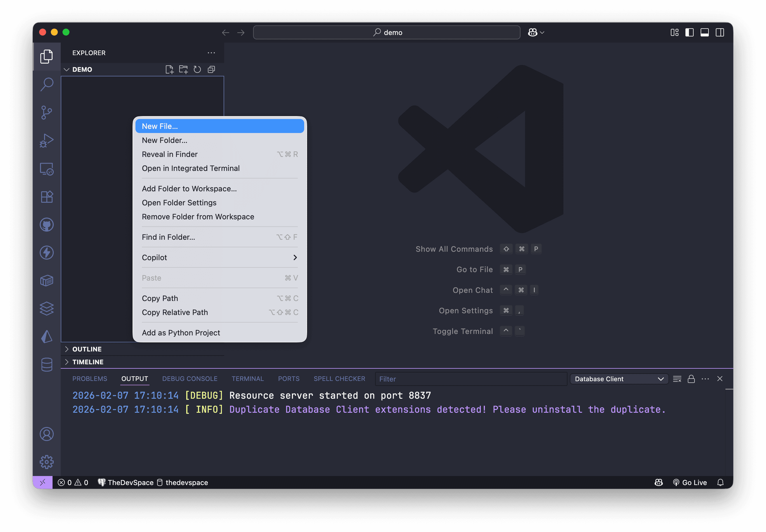The width and height of the screenshot is (766, 532).
Task: Switch to the TERMINAL tab
Action: (x=248, y=379)
